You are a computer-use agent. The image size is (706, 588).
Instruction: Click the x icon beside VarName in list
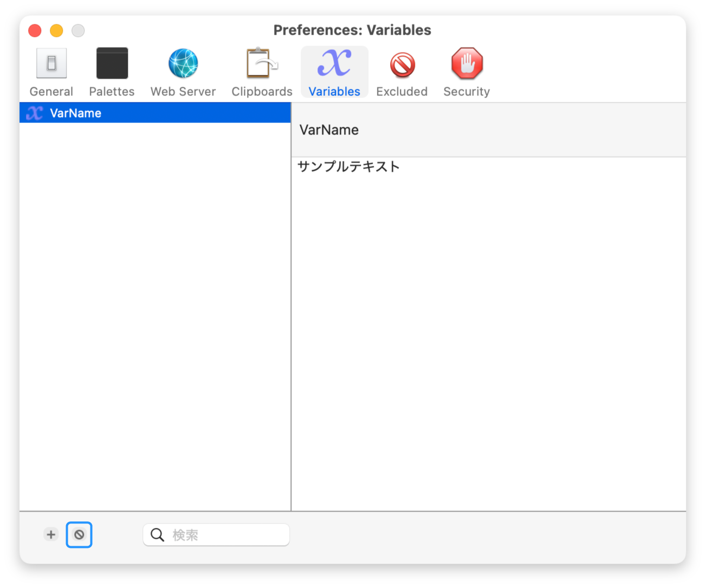tap(35, 113)
